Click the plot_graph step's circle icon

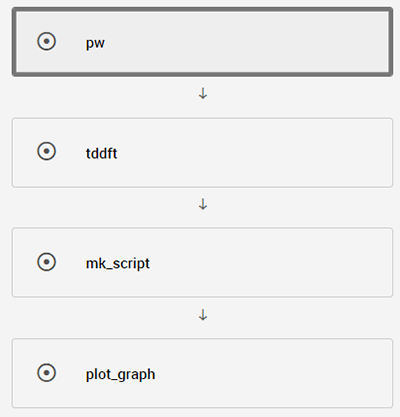coord(46,372)
